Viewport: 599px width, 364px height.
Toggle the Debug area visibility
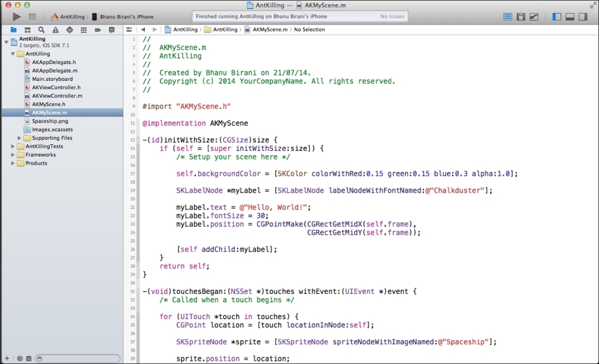570,16
